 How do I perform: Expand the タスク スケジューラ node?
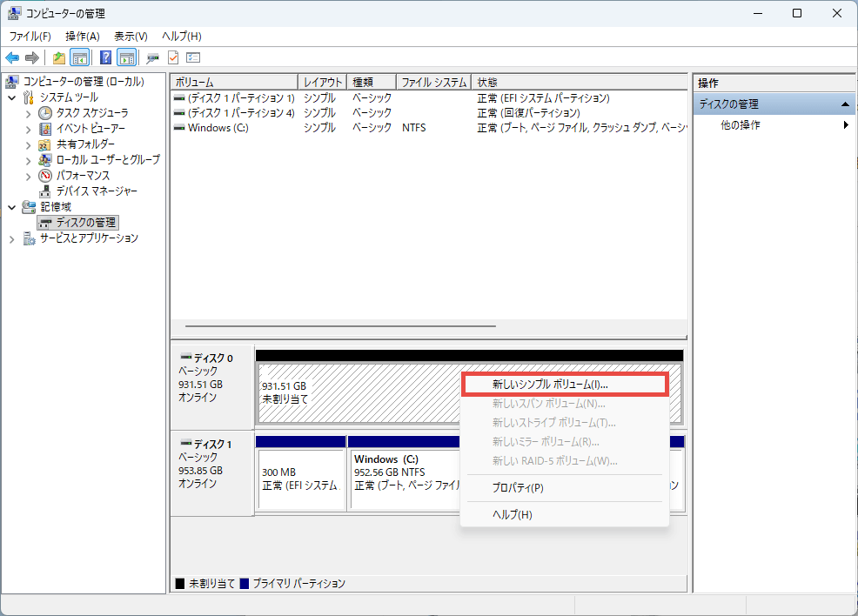pos(28,113)
